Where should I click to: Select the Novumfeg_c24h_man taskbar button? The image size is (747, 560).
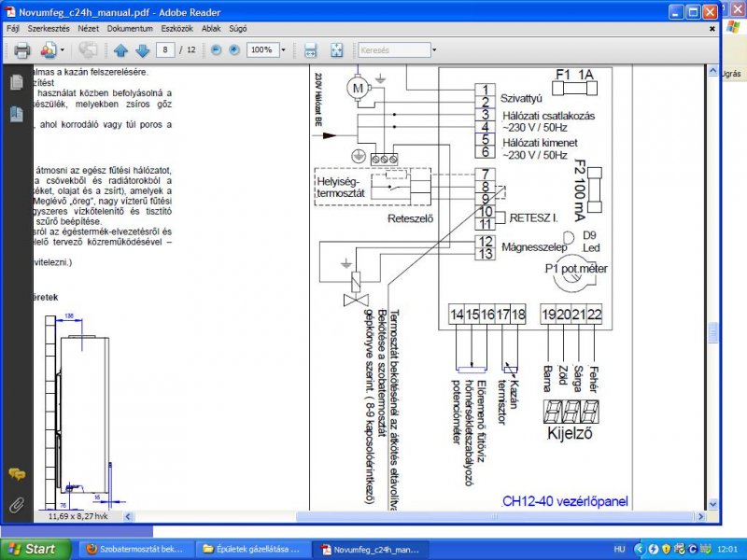click(371, 550)
